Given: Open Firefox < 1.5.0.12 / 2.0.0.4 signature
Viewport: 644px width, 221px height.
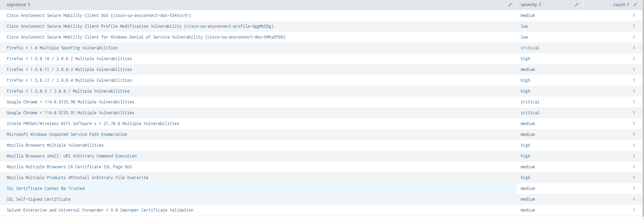Looking at the screenshot, I should click(x=69, y=80).
